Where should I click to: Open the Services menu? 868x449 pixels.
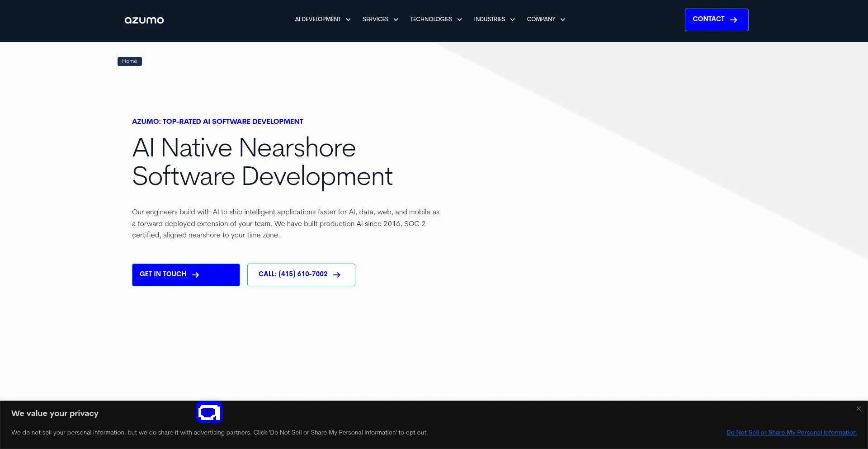tap(375, 19)
